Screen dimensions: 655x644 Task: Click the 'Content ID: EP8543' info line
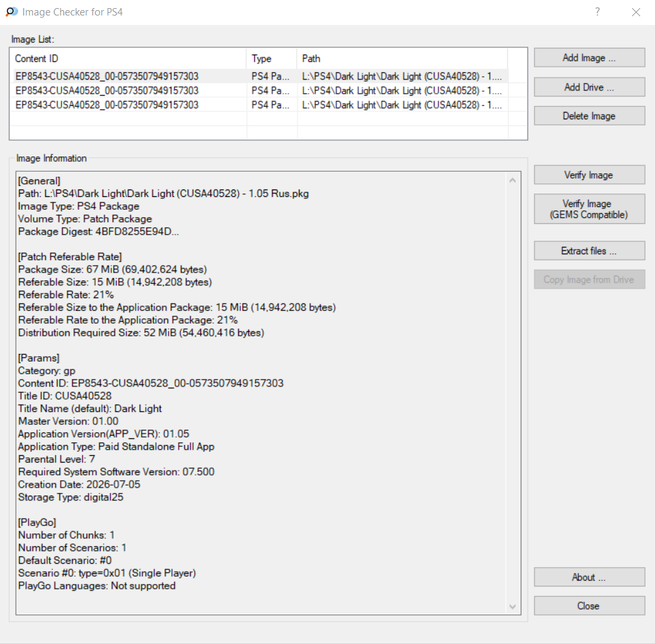pyautogui.click(x=151, y=383)
